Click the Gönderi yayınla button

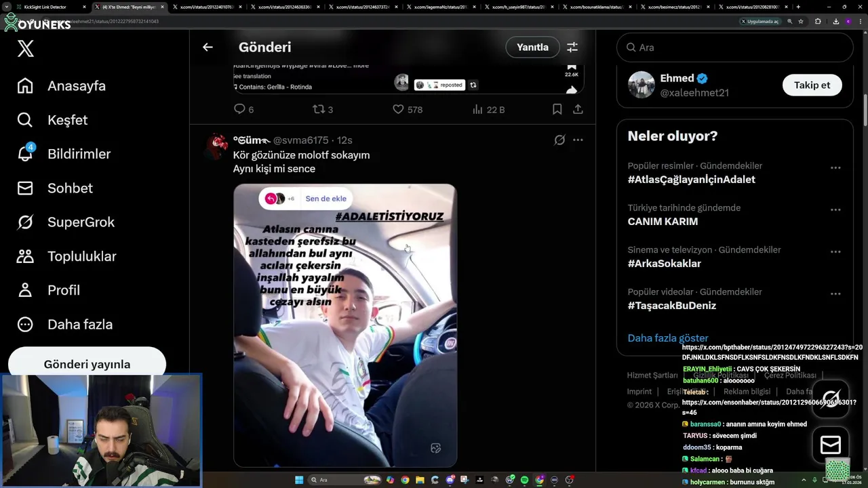pyautogui.click(x=87, y=364)
